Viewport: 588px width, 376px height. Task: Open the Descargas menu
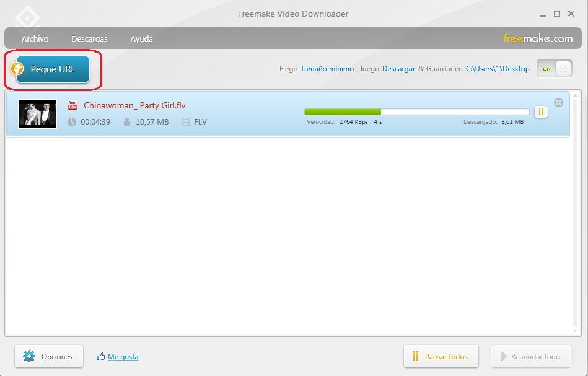(89, 38)
